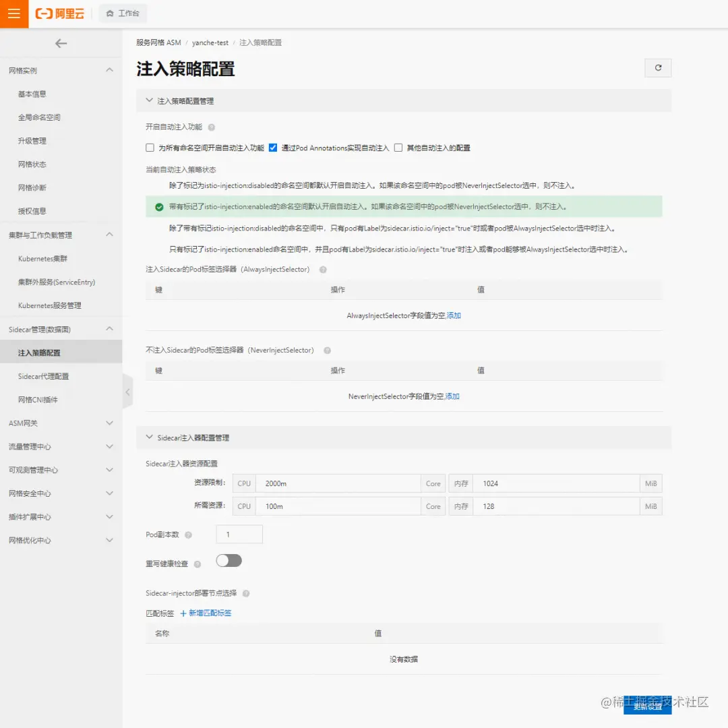Viewport: 728px width, 728px height.
Task: Collapse the sidebar with handle arrow
Action: (127, 392)
